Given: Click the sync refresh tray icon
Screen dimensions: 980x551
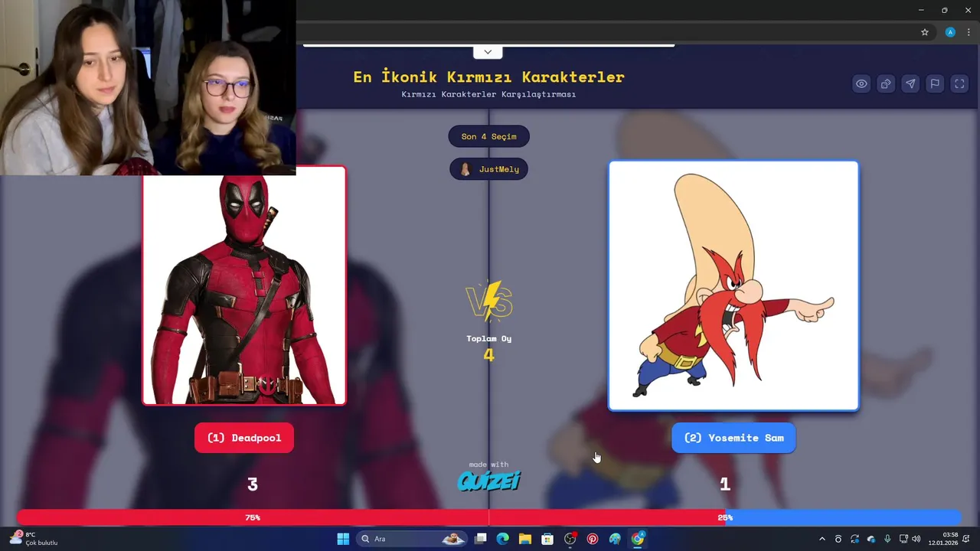Looking at the screenshot, I should 854,539.
